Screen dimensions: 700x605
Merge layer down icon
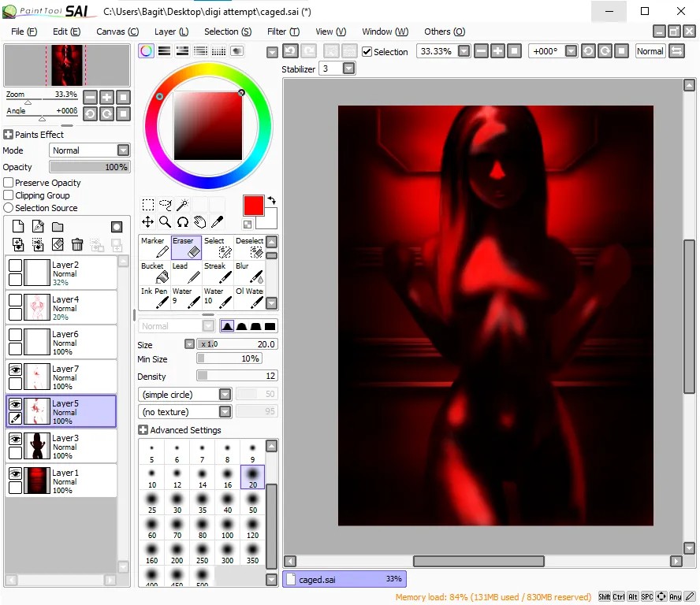18,244
